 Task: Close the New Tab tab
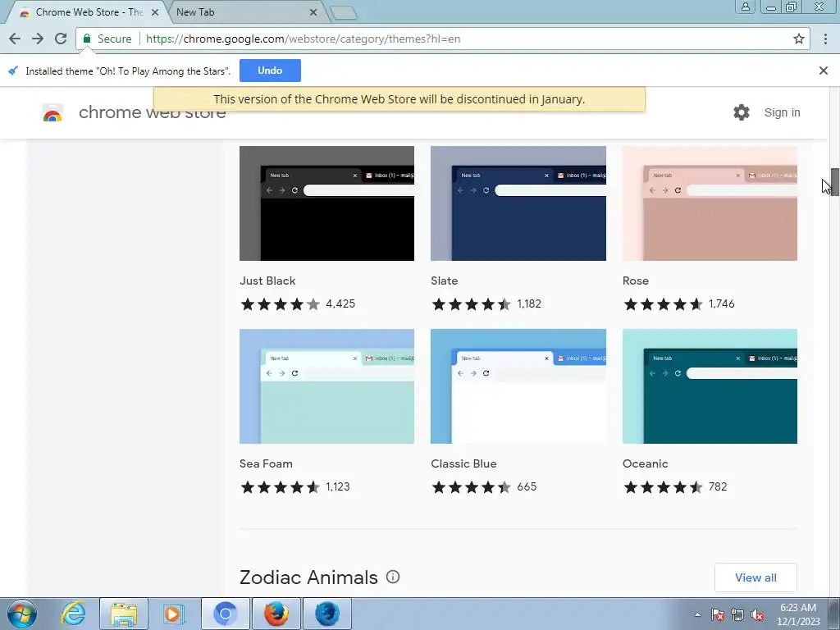point(313,12)
